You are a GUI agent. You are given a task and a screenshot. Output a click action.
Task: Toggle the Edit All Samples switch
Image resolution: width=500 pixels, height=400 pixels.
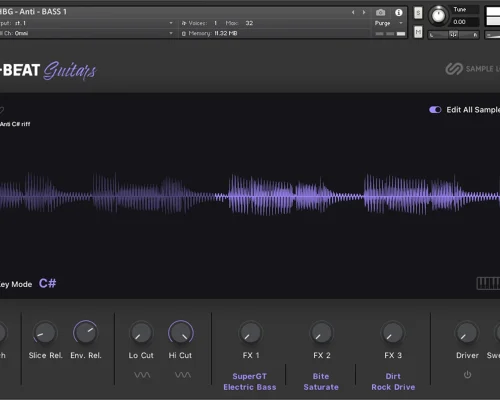(x=435, y=110)
